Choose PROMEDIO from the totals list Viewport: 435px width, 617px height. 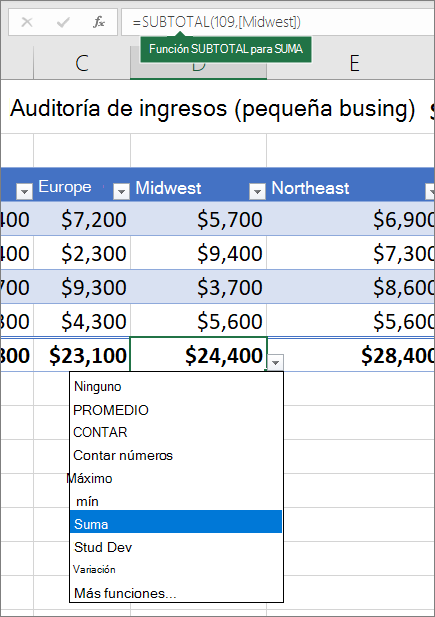tap(176, 410)
